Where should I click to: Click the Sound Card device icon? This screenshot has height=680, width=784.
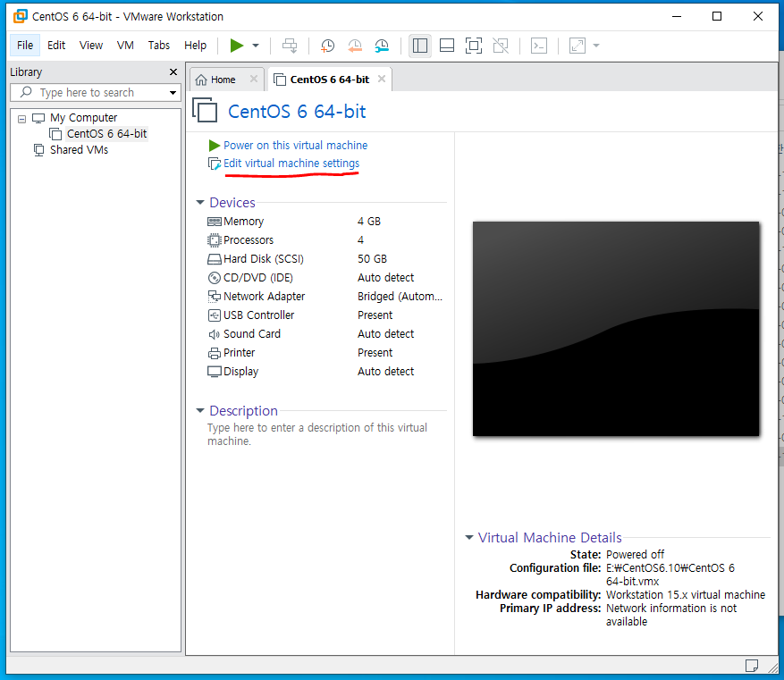[x=214, y=334]
